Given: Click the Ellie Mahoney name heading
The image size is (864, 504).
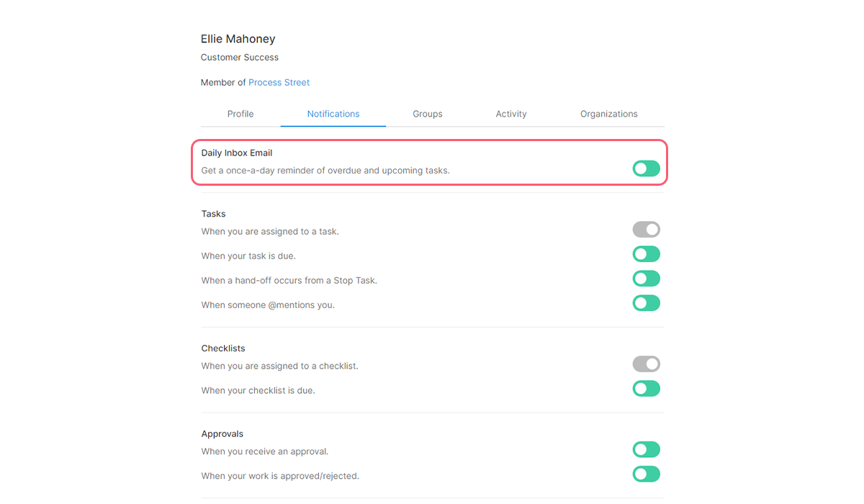Looking at the screenshot, I should [x=238, y=39].
